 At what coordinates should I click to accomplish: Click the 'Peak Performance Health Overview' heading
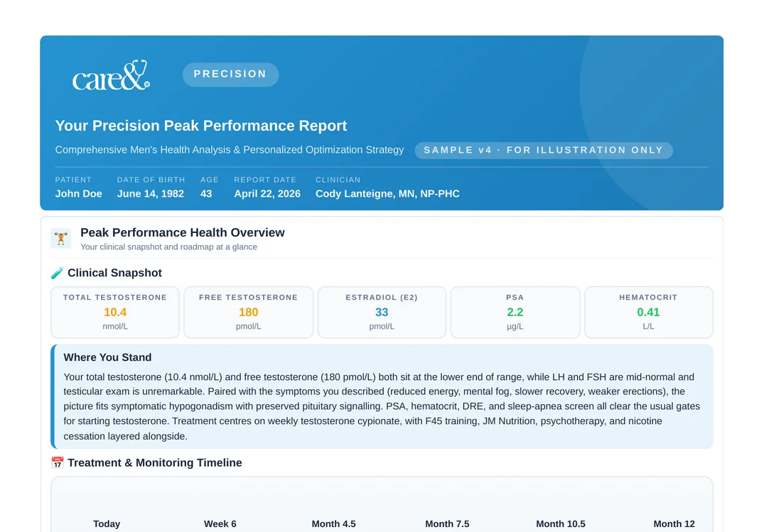[182, 232]
